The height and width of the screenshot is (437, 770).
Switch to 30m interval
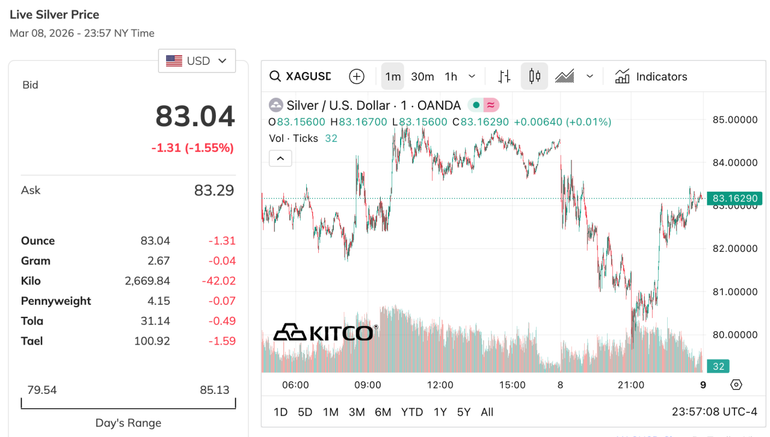[422, 76]
